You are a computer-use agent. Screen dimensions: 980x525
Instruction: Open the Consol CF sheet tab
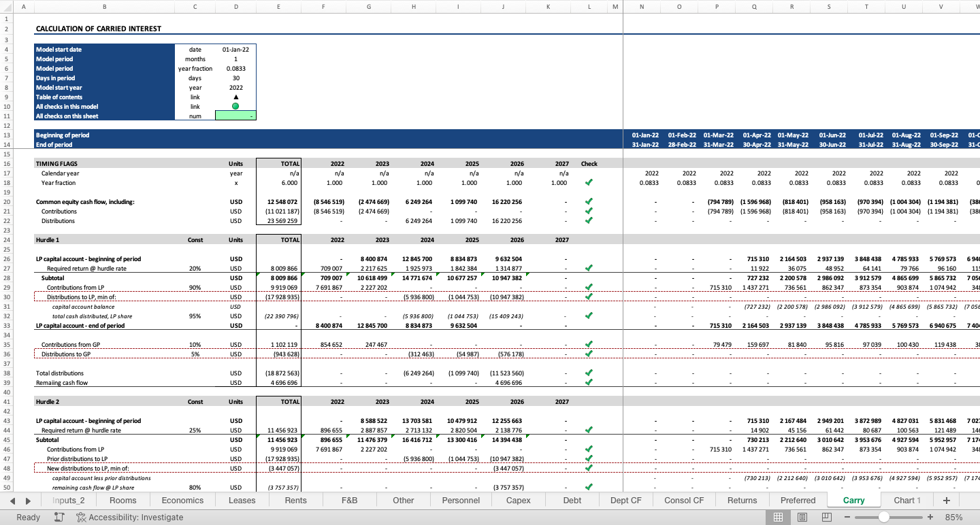click(683, 500)
